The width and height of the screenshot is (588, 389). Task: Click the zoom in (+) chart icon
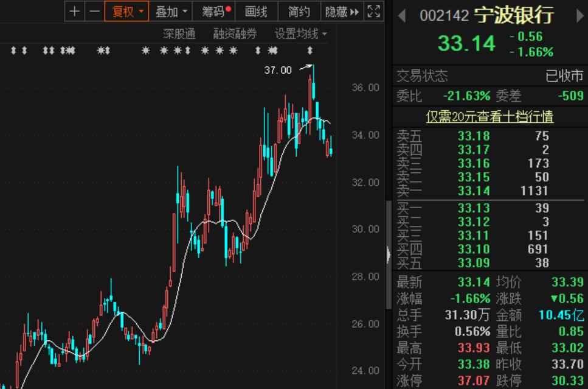[x=74, y=11]
